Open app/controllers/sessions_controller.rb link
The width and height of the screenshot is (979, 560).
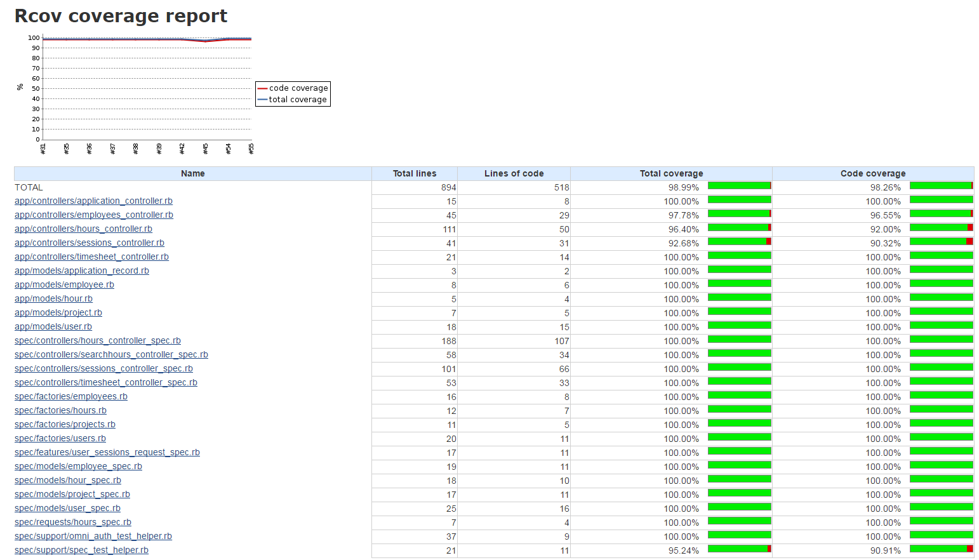coord(90,243)
